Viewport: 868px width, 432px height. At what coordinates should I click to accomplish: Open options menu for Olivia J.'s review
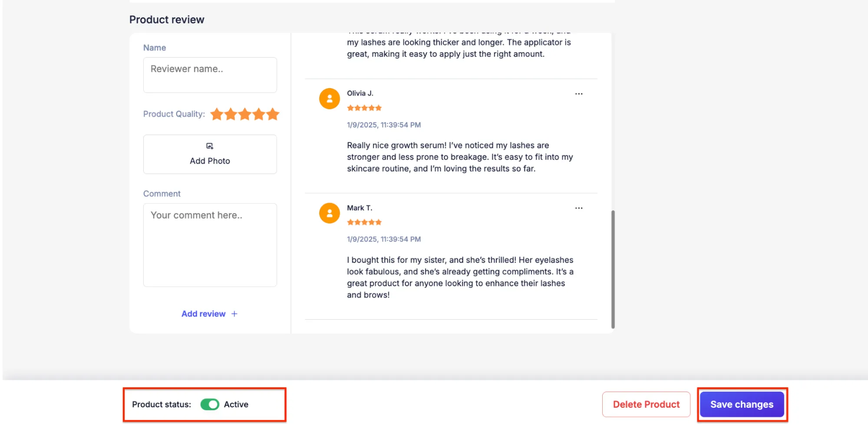578,94
